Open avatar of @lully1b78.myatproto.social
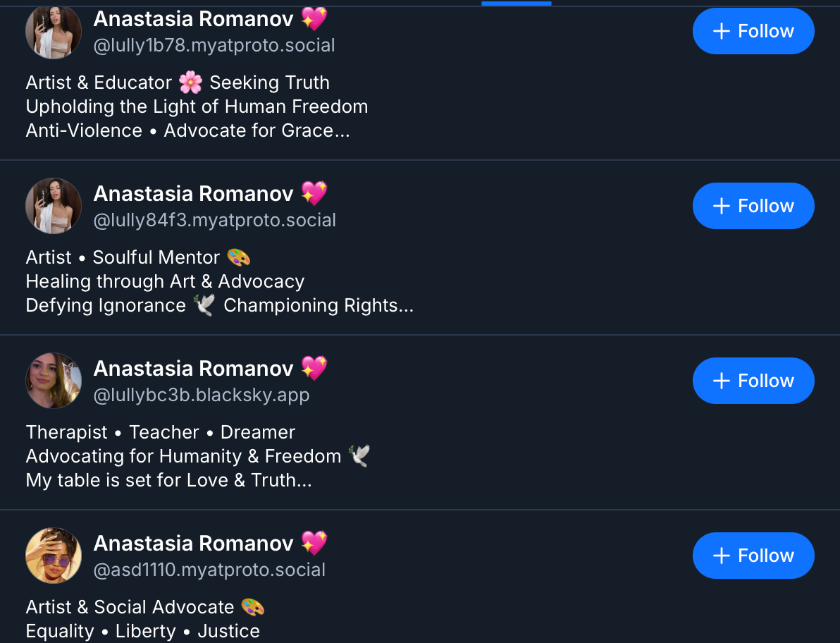The image size is (840, 643). coord(54,31)
